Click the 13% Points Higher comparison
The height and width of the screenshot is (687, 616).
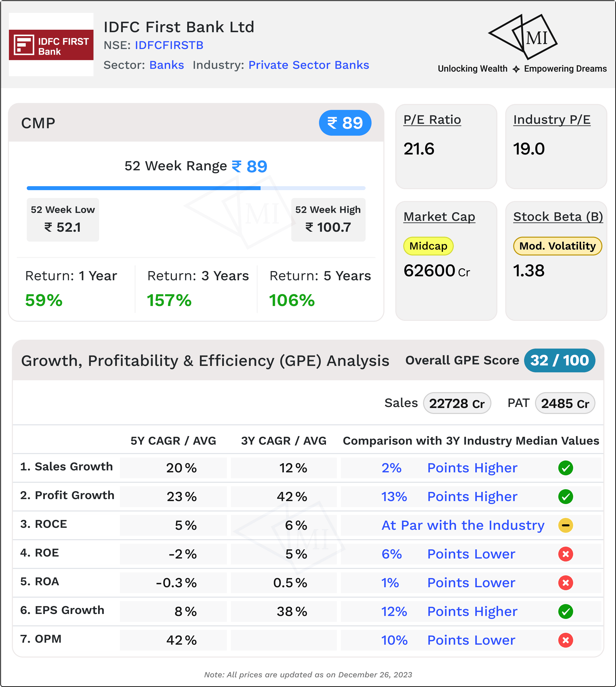pyautogui.click(x=449, y=497)
